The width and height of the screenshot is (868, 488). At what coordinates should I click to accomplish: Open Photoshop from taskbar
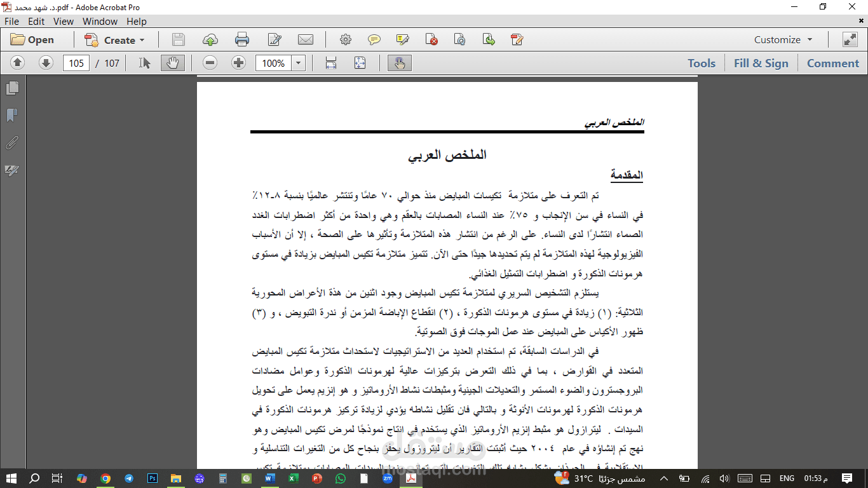[x=153, y=478]
